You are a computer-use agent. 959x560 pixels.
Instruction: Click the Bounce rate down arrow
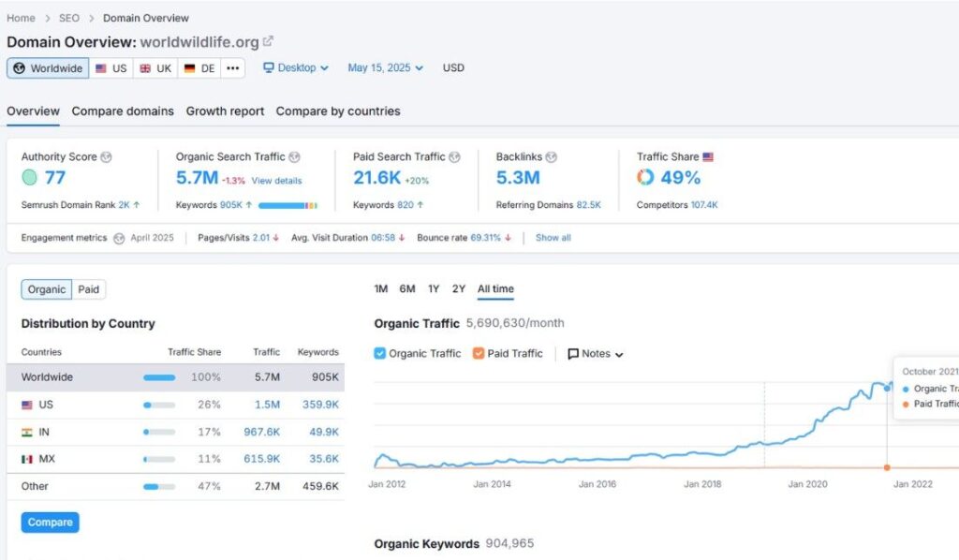(509, 238)
